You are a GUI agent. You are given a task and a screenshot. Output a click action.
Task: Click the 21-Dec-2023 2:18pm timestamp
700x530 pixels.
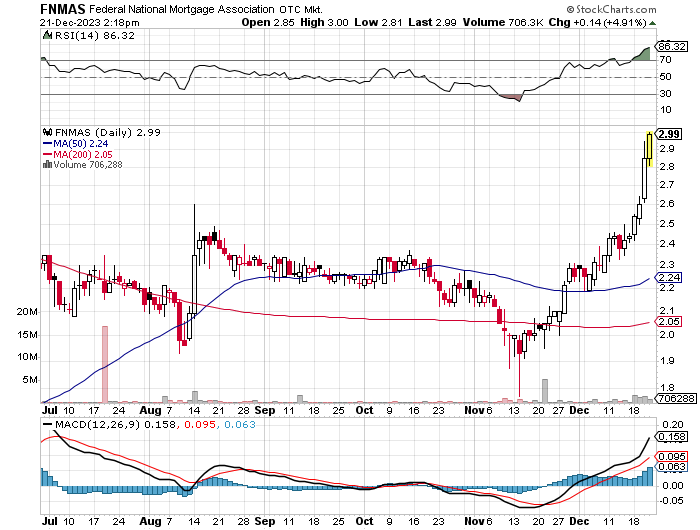click(90, 22)
